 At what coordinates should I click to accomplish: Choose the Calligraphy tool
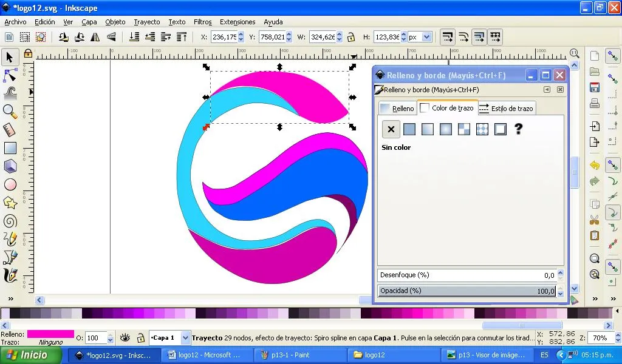pos(10,275)
